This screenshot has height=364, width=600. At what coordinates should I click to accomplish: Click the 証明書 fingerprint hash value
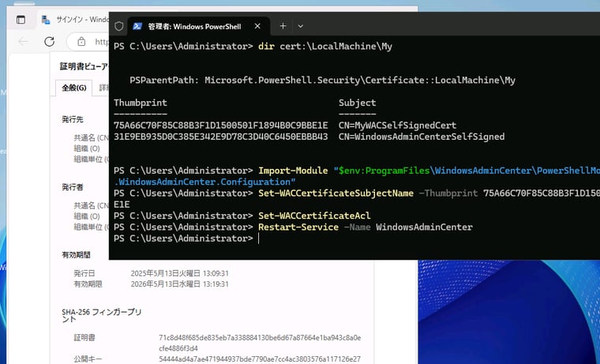(260, 343)
